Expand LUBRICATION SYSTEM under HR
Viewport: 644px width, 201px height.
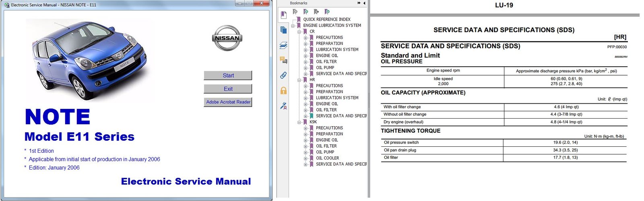click(305, 98)
